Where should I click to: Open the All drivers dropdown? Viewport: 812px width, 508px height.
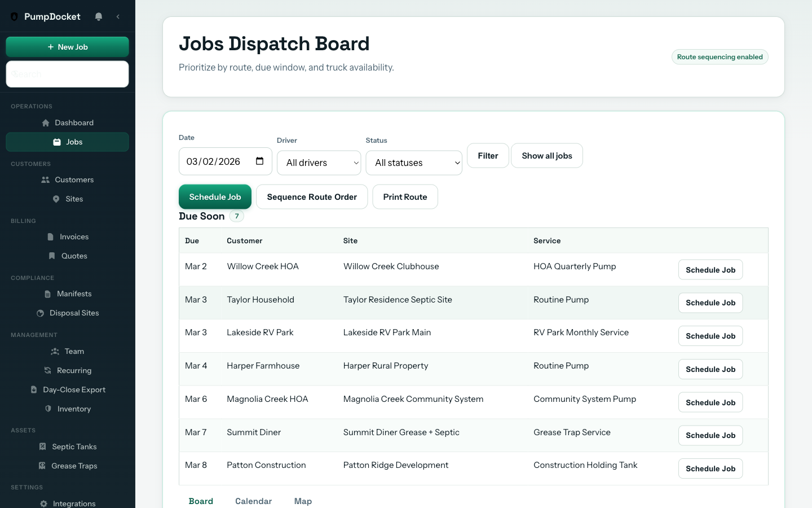coord(319,163)
